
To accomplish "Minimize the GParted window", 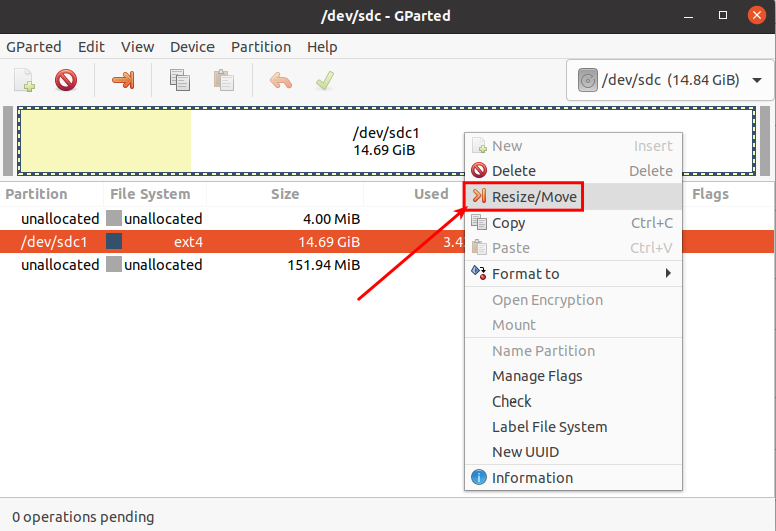I will (688, 16).
